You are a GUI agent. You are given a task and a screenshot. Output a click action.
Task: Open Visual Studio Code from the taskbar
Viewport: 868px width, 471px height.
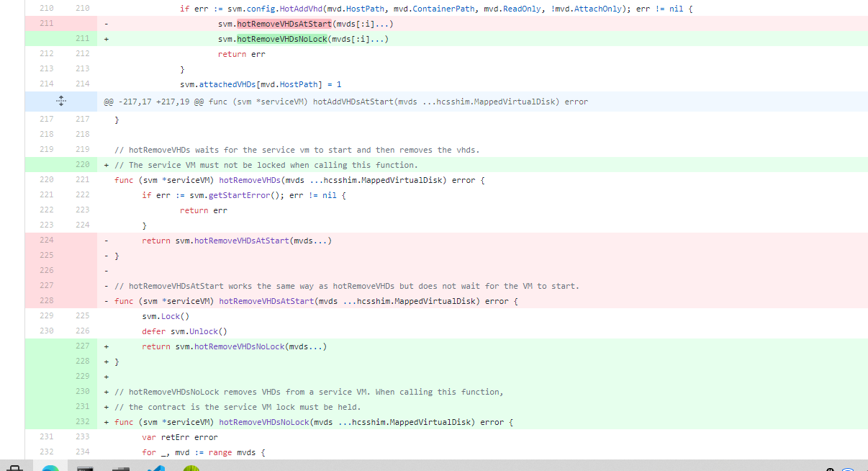coord(155,468)
